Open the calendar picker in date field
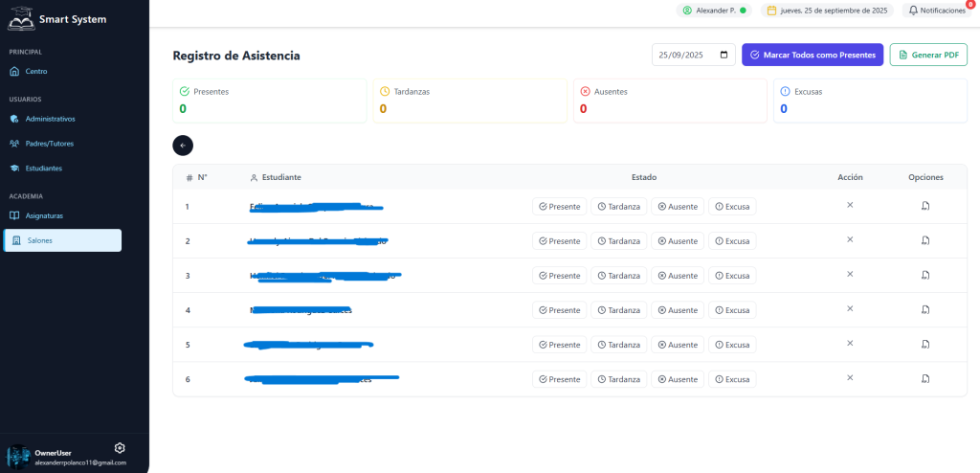This screenshot has height=473, width=980. coord(724,56)
